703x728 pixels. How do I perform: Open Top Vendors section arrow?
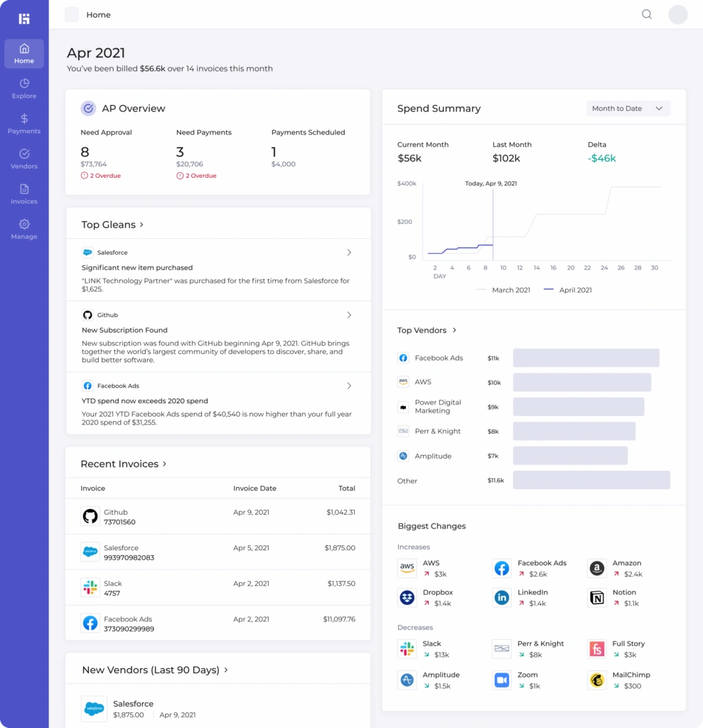(455, 330)
